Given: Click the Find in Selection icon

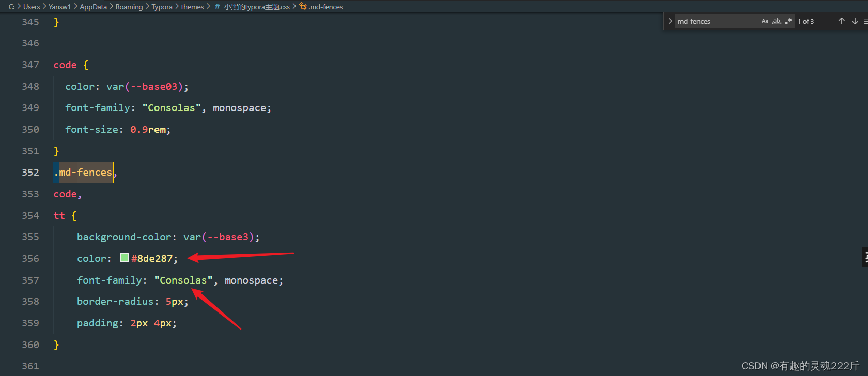Looking at the screenshot, I should (865, 21).
